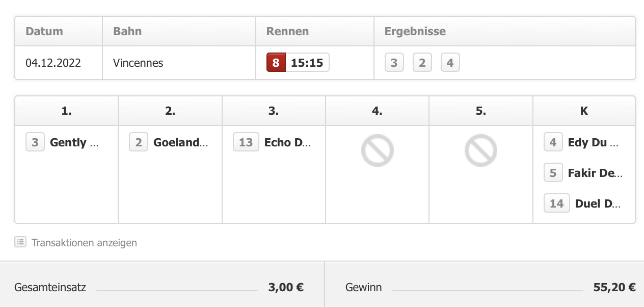This screenshot has width=644, height=307.
Task: Select result badge number 4 under Ergebnisse
Action: [450, 63]
